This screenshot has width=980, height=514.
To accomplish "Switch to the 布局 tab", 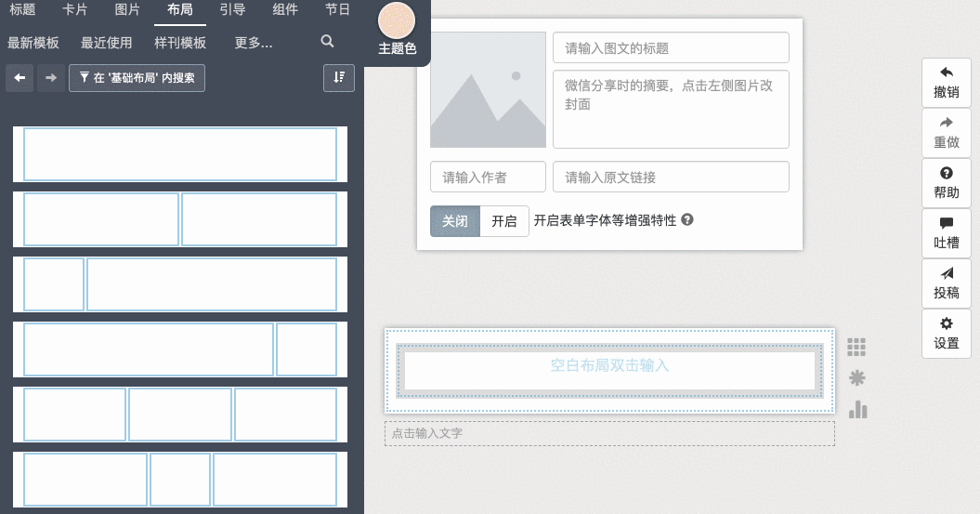I will point(180,10).
